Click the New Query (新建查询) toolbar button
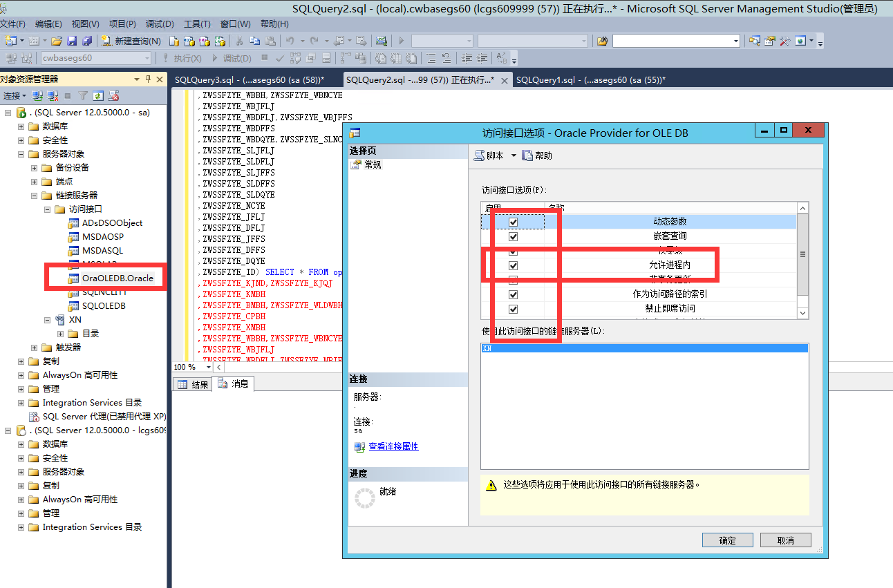Viewport: 893px width, 588px height. (x=131, y=41)
